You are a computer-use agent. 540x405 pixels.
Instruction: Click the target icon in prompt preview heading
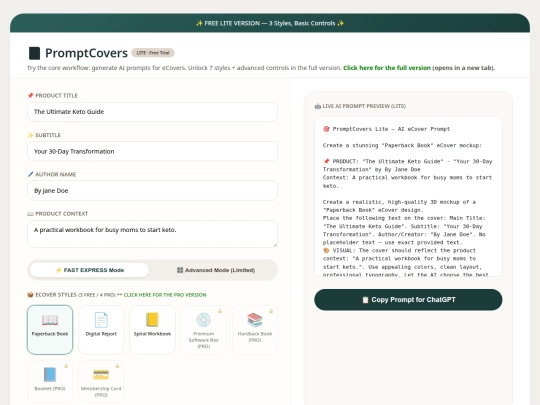click(x=326, y=129)
